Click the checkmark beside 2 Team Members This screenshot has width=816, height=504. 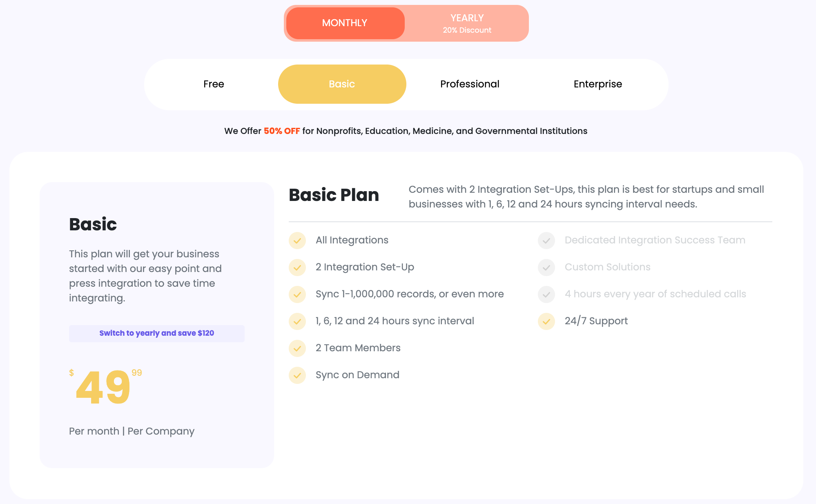(297, 348)
